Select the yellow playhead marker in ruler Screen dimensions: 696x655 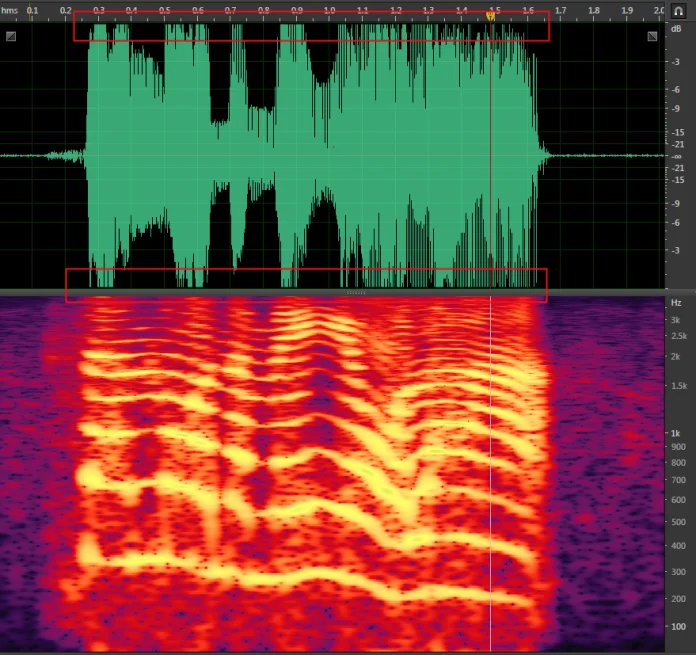490,16
